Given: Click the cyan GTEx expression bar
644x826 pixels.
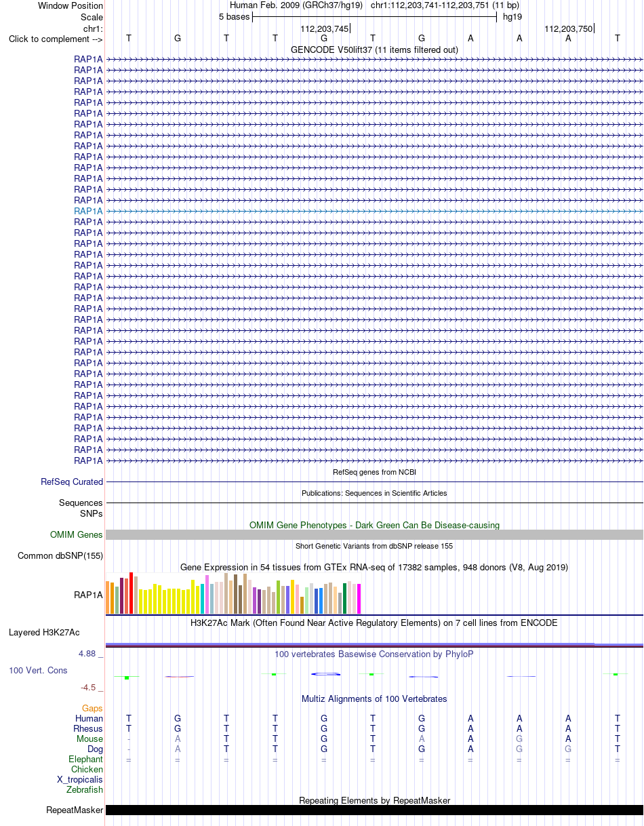Looking at the screenshot, I should [203, 599].
